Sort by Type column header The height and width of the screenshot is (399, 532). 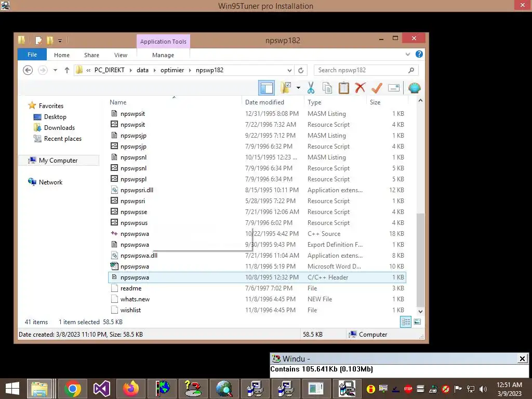tap(314, 102)
